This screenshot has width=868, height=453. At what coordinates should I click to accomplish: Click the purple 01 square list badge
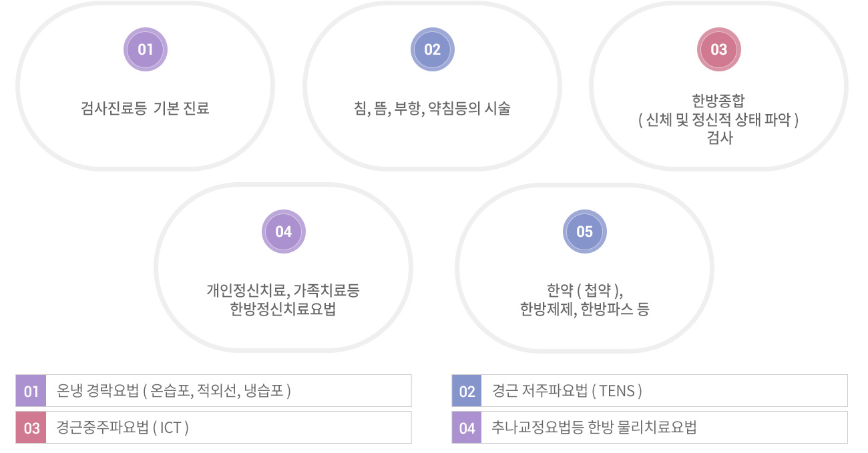31,391
